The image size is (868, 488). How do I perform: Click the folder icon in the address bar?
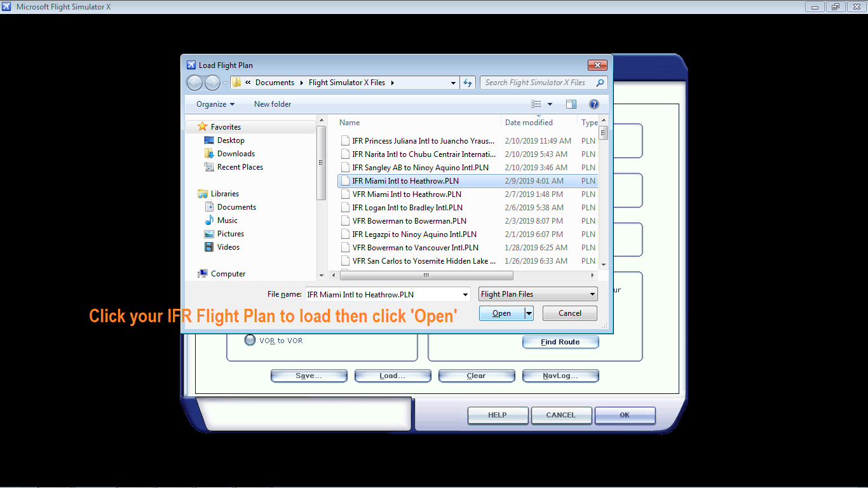pos(236,83)
